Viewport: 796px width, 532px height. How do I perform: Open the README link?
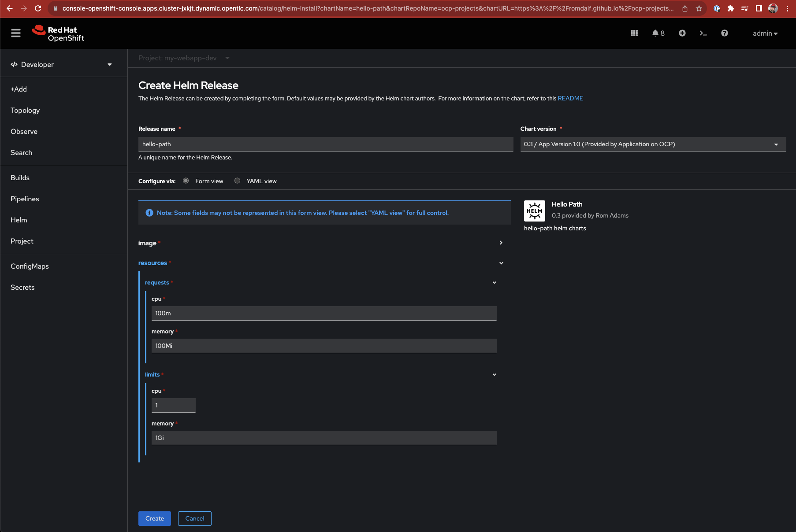tap(570, 98)
